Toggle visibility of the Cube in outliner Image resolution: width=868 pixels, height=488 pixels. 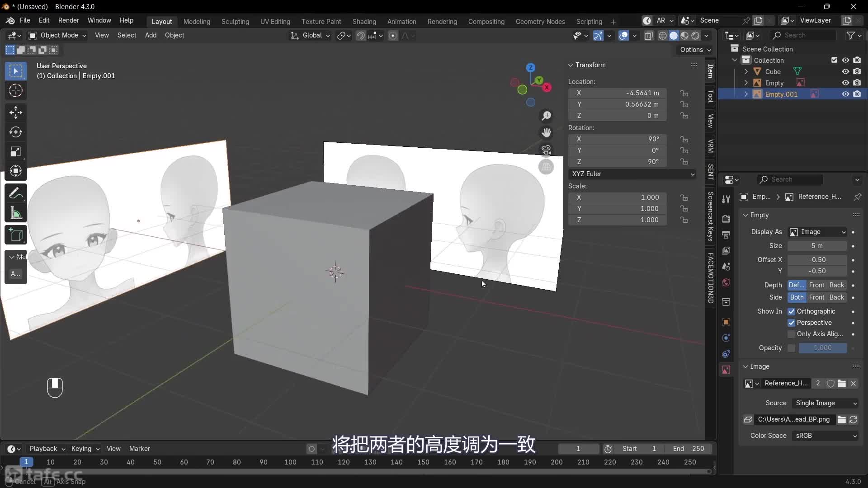(x=845, y=71)
